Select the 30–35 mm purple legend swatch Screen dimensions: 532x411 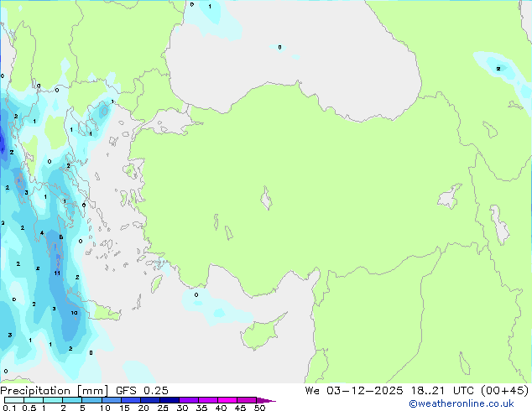pyautogui.click(x=189, y=400)
